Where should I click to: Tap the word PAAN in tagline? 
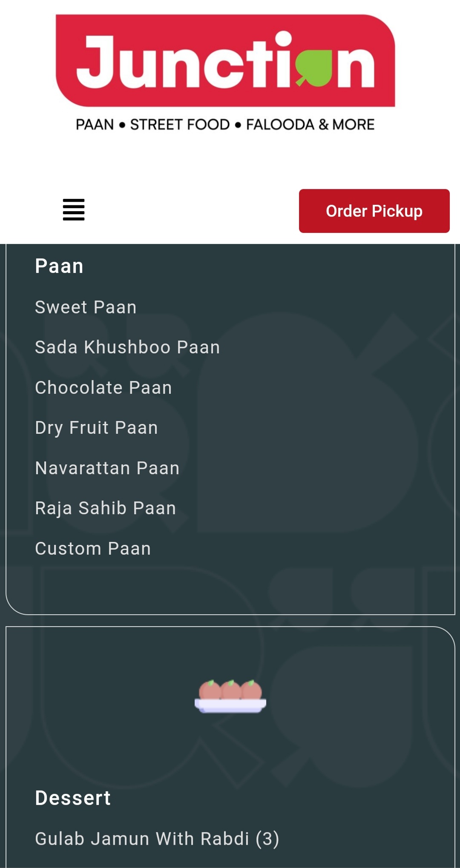tap(95, 124)
